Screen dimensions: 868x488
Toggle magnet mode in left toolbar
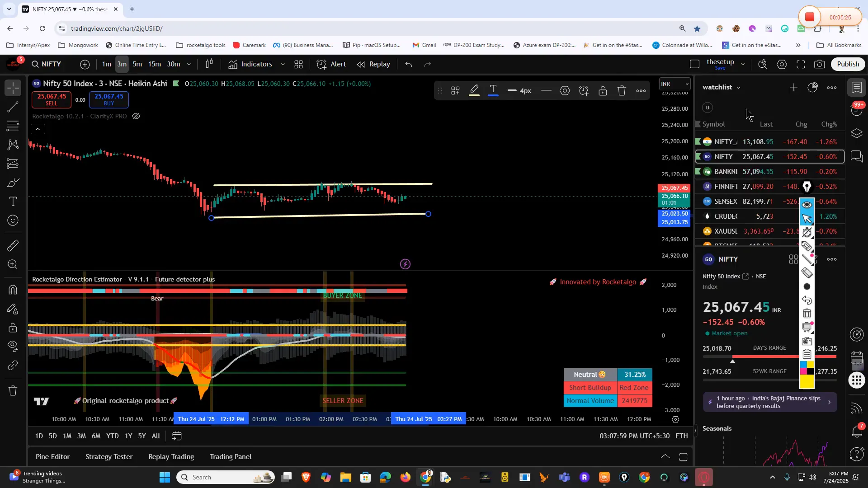13,290
